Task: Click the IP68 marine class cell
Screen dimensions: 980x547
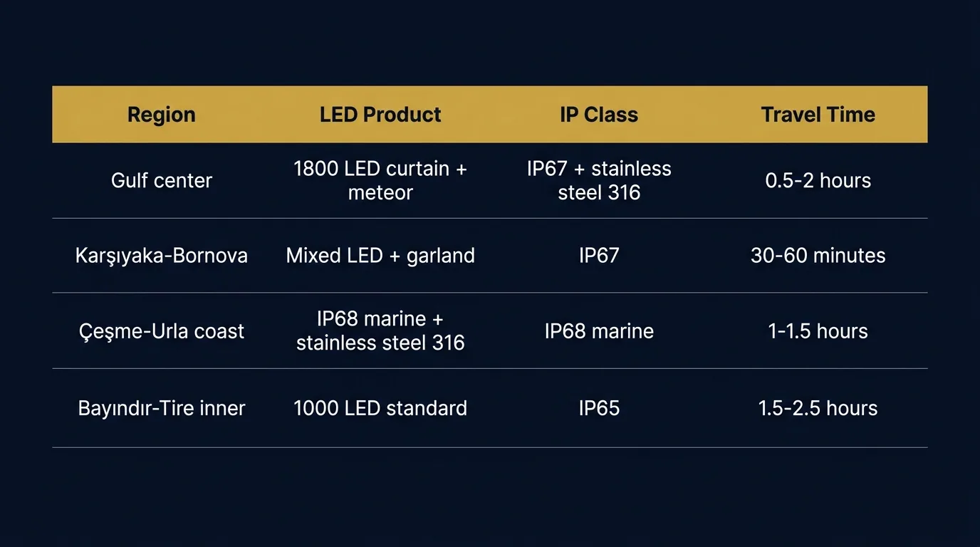Action: coord(599,331)
